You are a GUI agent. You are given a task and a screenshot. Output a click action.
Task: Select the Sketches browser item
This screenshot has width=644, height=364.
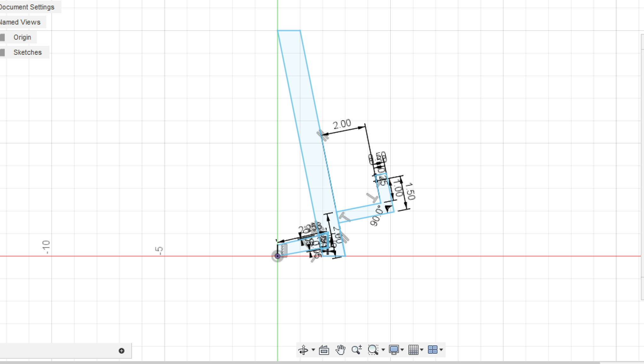(27, 52)
